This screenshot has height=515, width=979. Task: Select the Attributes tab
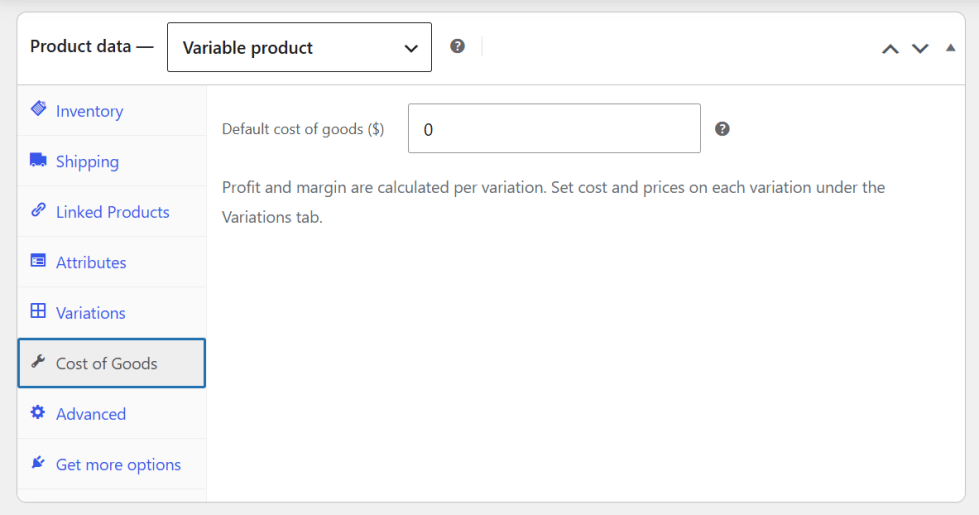(112, 262)
